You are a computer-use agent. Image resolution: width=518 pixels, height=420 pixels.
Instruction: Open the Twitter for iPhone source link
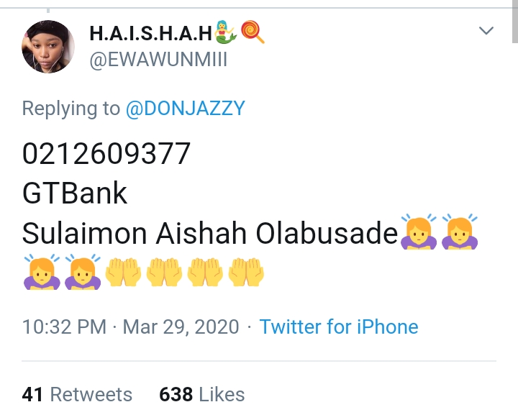339,327
